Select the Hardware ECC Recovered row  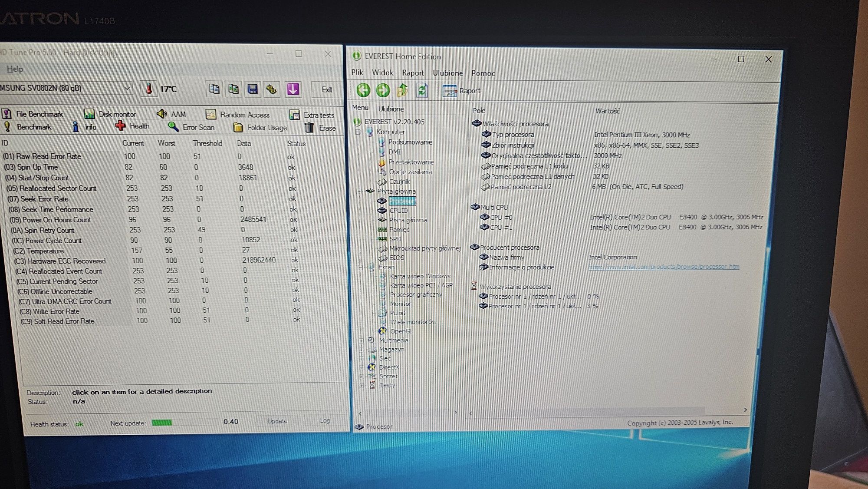[157, 261]
